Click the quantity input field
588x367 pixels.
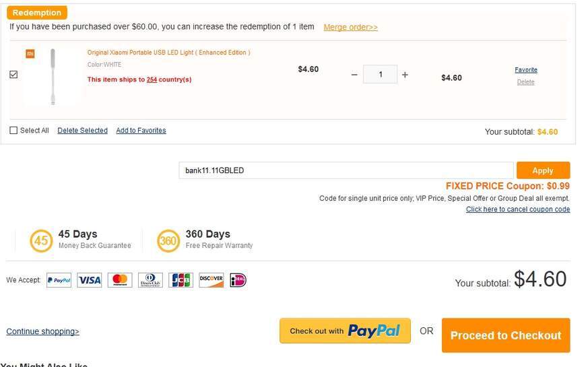[x=380, y=75]
